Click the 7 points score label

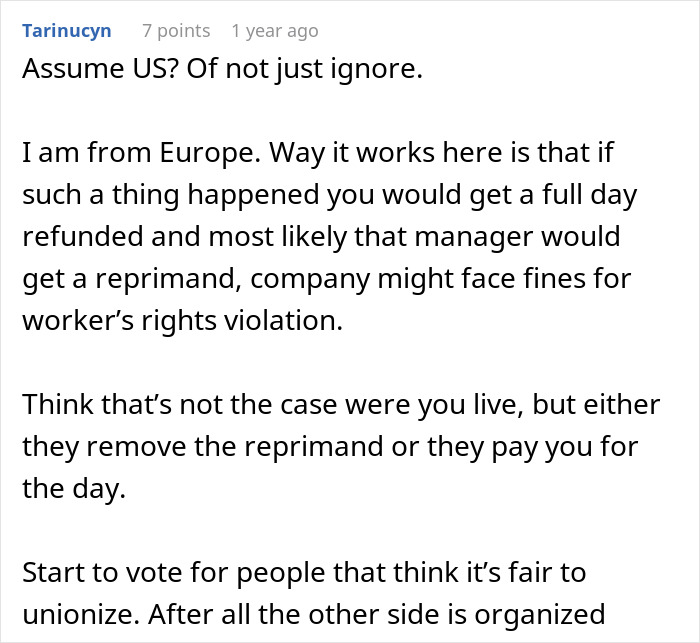tap(176, 31)
